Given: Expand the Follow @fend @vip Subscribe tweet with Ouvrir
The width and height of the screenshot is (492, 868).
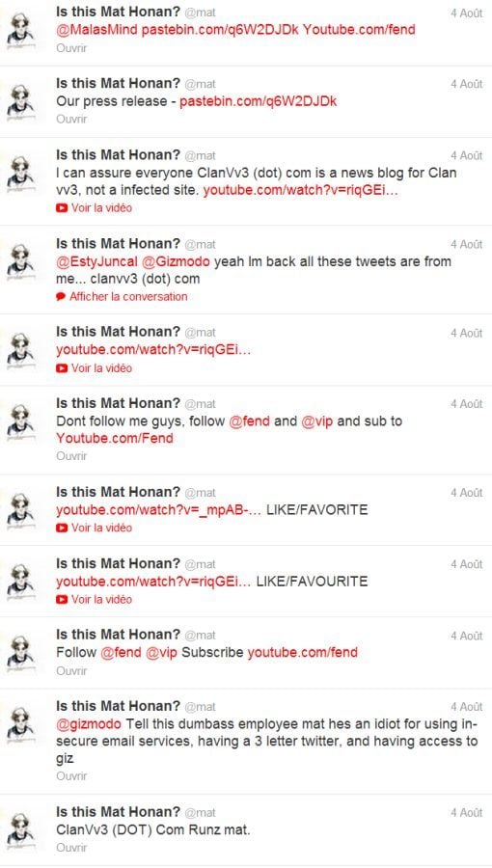Looking at the screenshot, I should click(x=71, y=671).
